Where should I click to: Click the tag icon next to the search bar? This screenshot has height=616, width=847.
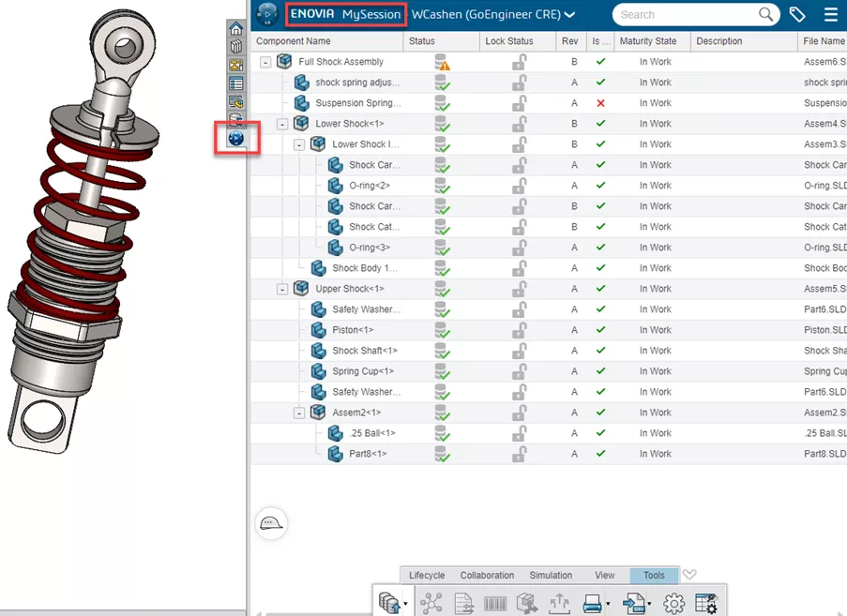point(798,14)
